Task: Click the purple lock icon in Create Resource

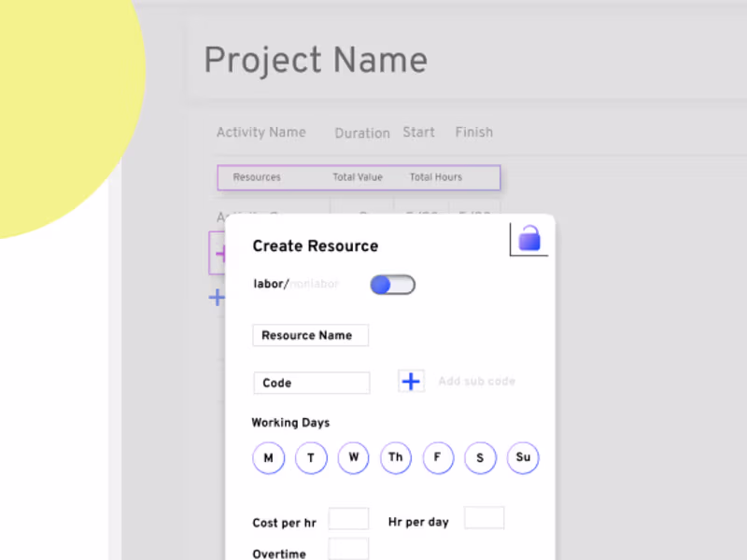Action: (529, 238)
